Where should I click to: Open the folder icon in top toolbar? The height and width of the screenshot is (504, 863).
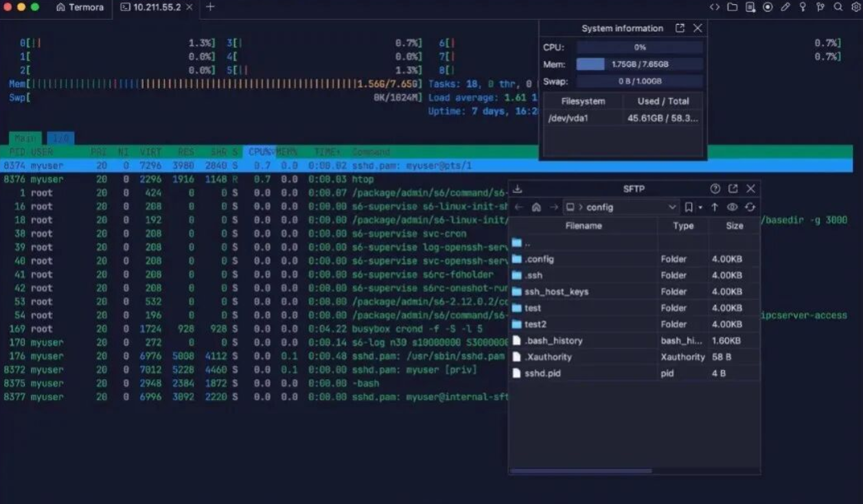pos(733,7)
